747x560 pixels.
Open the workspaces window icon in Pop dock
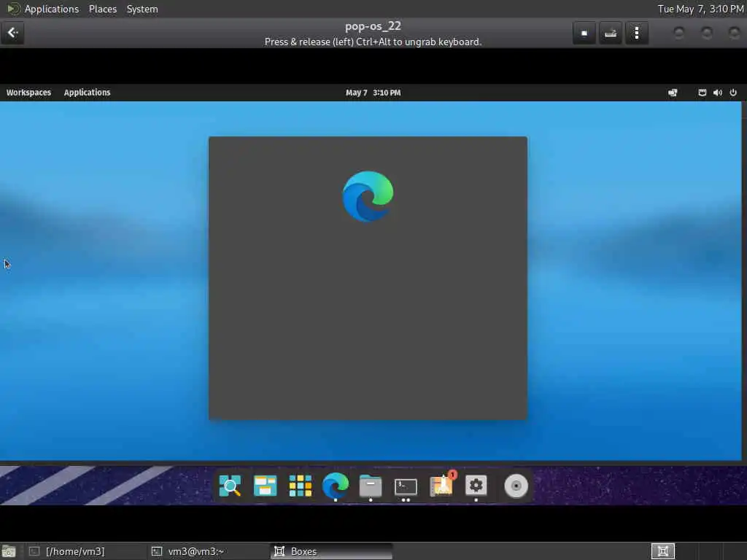265,486
